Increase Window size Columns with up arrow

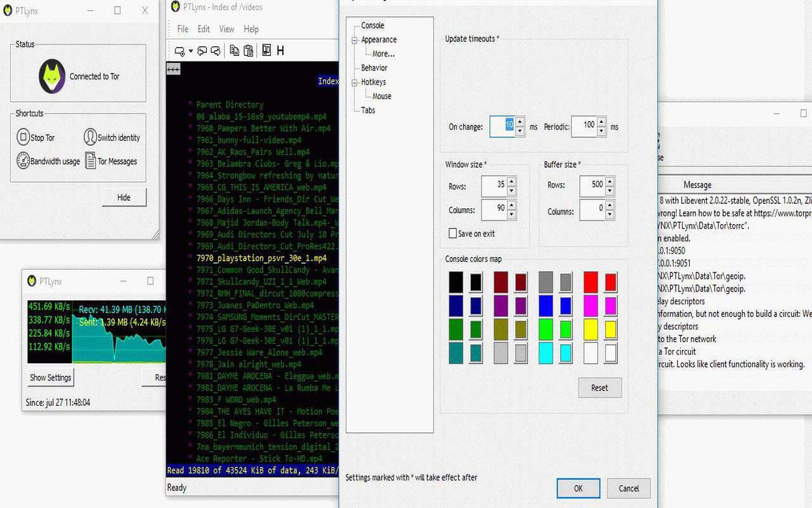point(511,205)
